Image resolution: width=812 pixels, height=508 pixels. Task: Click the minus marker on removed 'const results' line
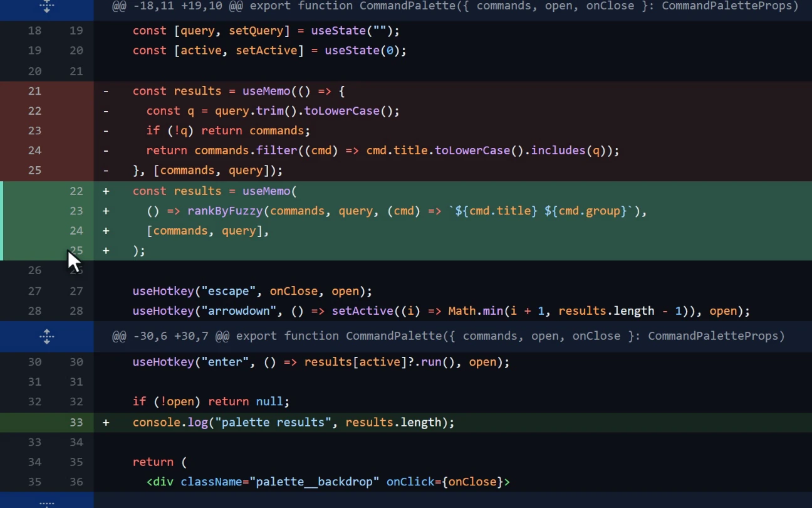[x=106, y=91]
